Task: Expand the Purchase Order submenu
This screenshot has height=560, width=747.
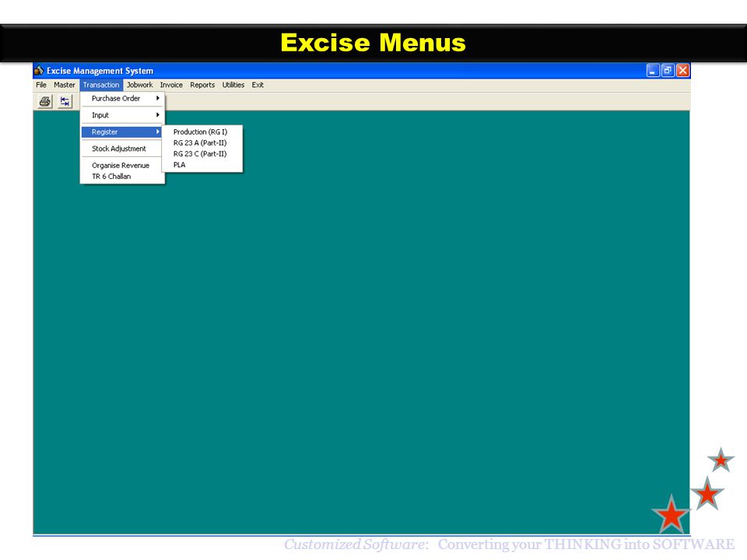Action: (x=122, y=98)
